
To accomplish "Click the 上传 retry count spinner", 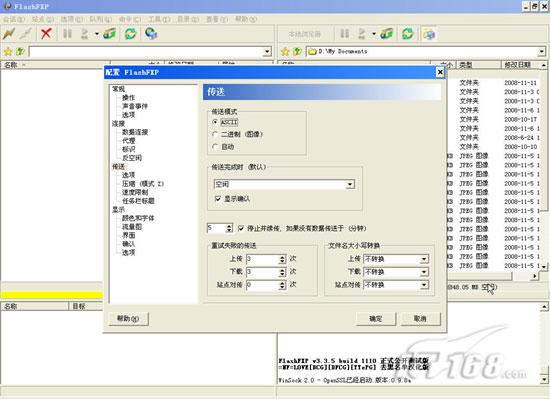I will pos(282,259).
